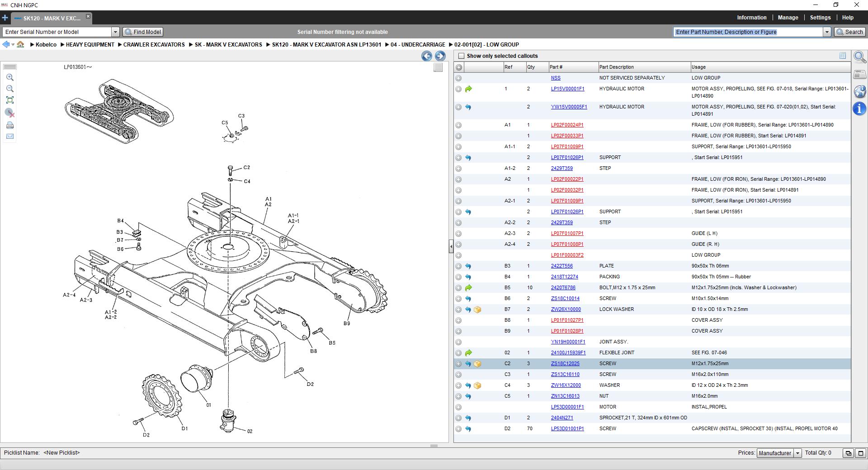Collapse the diagram panel with the splitter arrow
The height and width of the screenshot is (470, 868).
click(451, 246)
